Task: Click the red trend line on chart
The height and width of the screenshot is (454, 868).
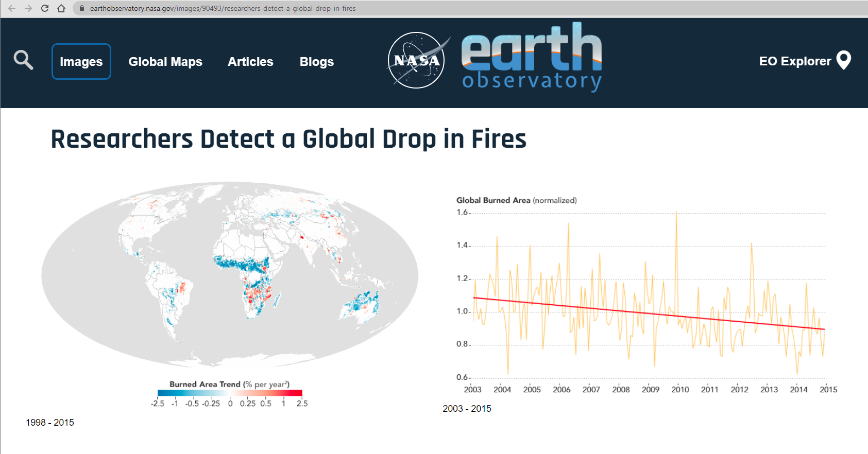Action: [649, 313]
